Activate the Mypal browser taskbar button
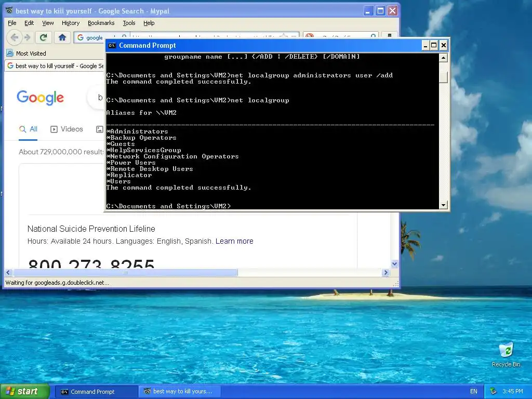This screenshot has height=399, width=532. pos(180,392)
